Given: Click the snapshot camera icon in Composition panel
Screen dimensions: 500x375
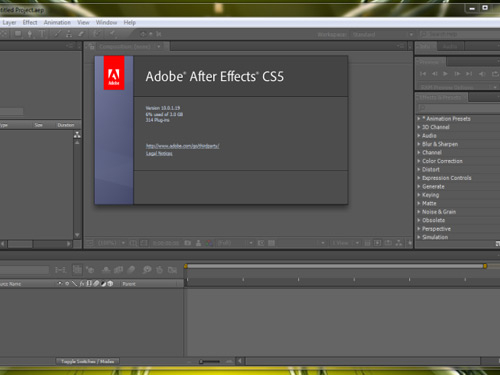Looking at the screenshot, I should click(188, 243).
